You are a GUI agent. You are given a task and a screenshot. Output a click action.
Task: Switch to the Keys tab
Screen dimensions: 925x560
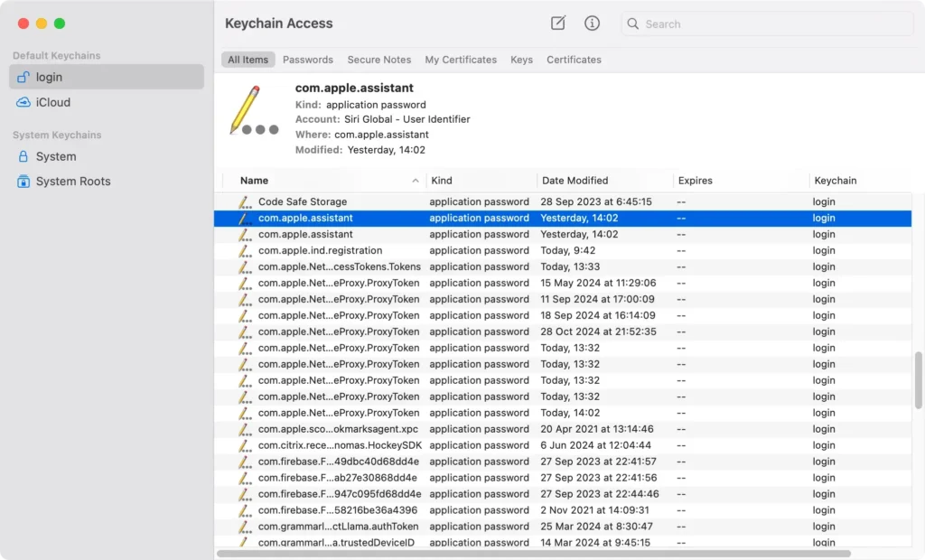(x=521, y=60)
